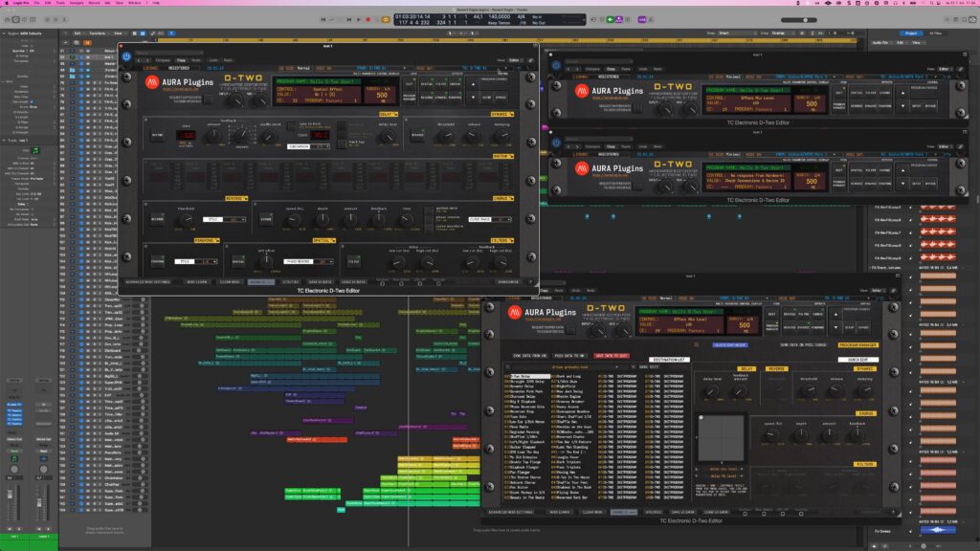Click MIDI LEARN in large editor footer
Viewport: 980px width, 551px height.
(197, 282)
